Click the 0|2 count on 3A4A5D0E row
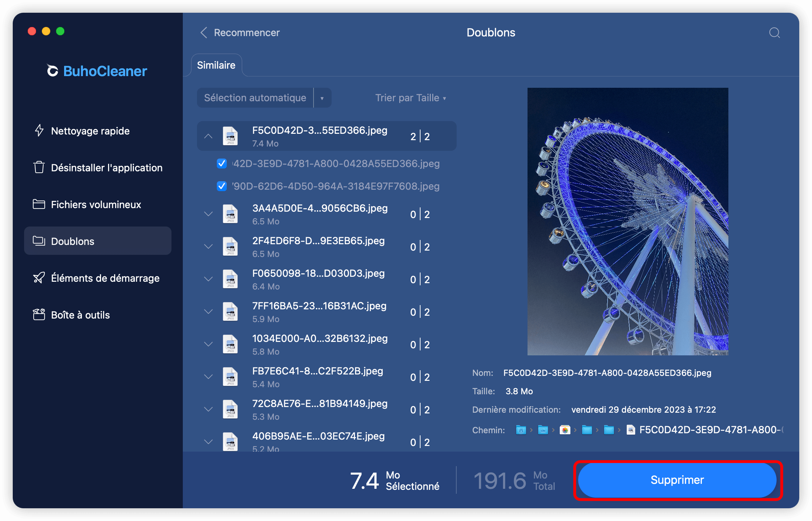Viewport: 812px width, 521px height. [x=420, y=214]
